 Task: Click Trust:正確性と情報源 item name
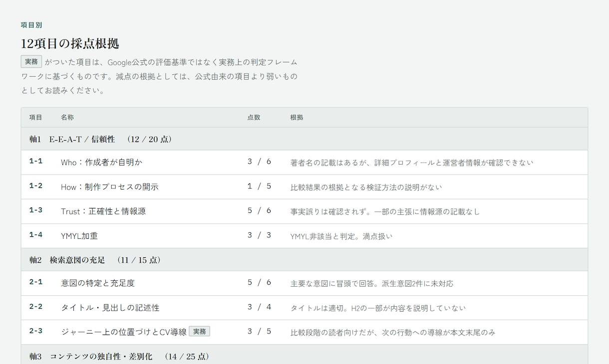103,211
